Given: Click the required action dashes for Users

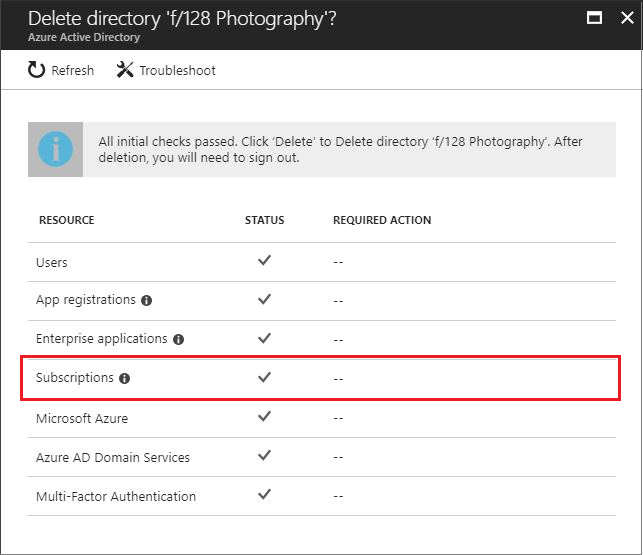Looking at the screenshot, I should point(338,263).
